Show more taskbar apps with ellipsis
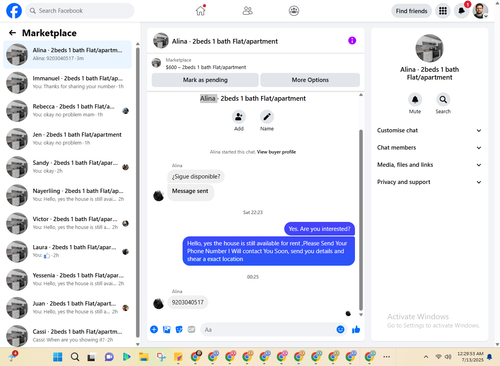The image size is (500, 366). [386, 357]
